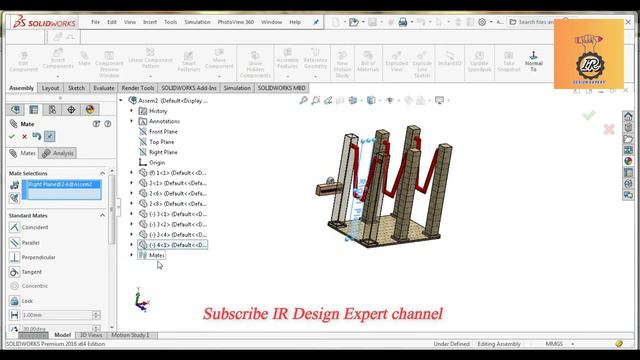Open the Design Library icon in task pane
This screenshot has height=360, width=640.
point(628,127)
